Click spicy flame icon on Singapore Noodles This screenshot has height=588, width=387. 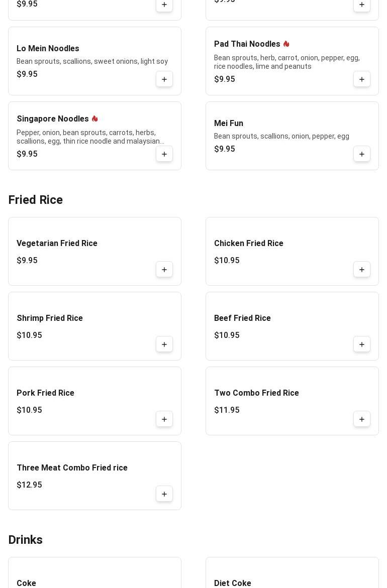pos(94,119)
